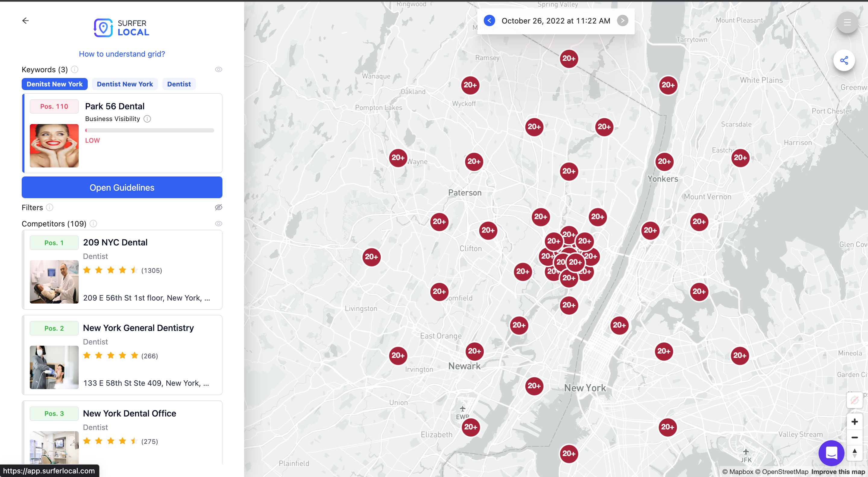Toggle the Competitors visibility eye icon
Image resolution: width=868 pixels, height=477 pixels.
pyautogui.click(x=219, y=223)
